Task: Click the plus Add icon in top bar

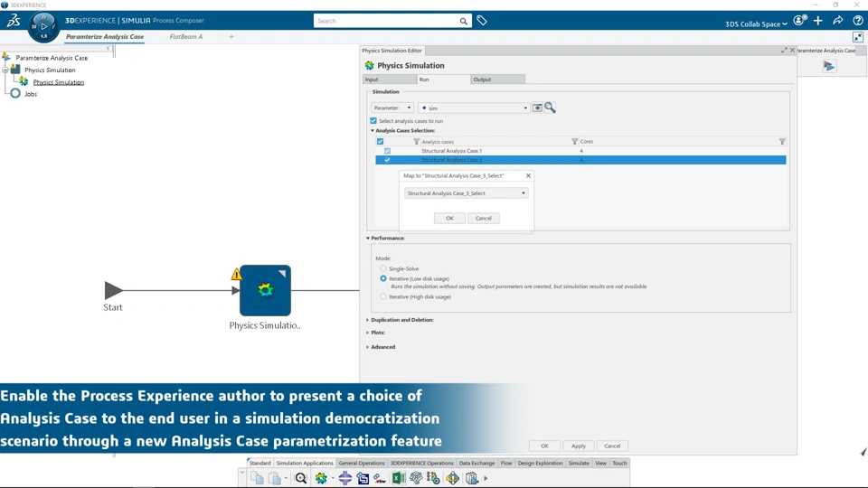Action: click(818, 21)
